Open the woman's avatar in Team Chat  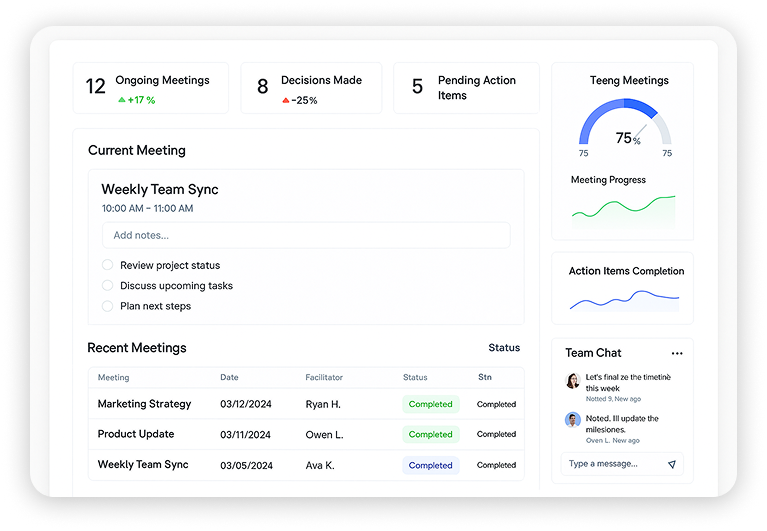pos(573,380)
